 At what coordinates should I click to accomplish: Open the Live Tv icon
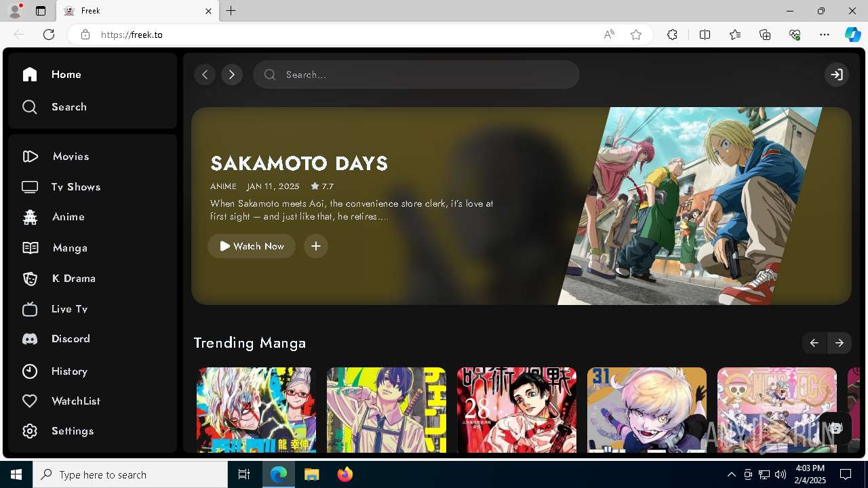click(30, 309)
